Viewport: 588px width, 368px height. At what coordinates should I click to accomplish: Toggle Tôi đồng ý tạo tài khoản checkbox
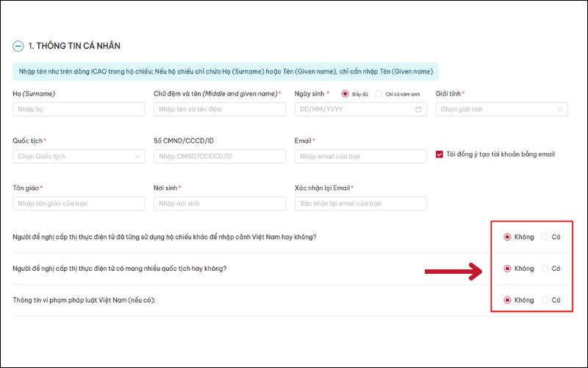440,155
